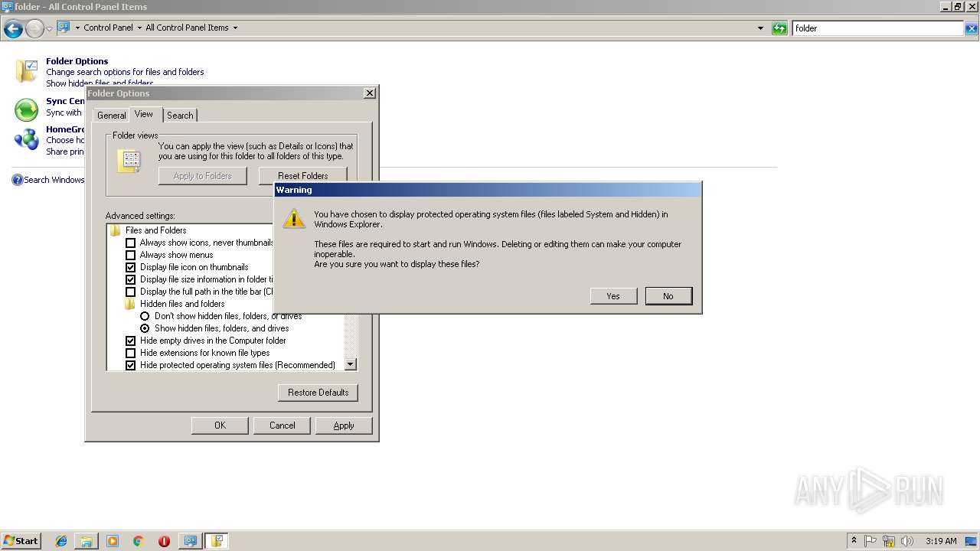The height and width of the screenshot is (551, 980).
Task: Open the HomeGroup icon
Action: (x=27, y=139)
